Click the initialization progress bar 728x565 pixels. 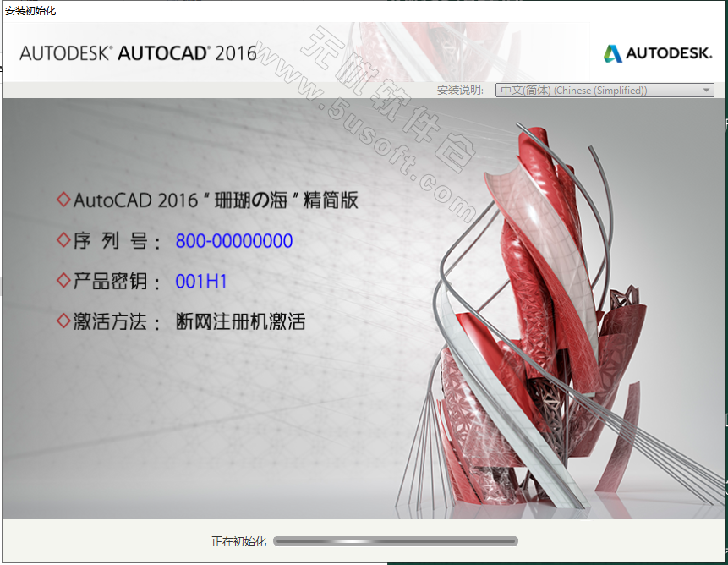tap(396, 541)
